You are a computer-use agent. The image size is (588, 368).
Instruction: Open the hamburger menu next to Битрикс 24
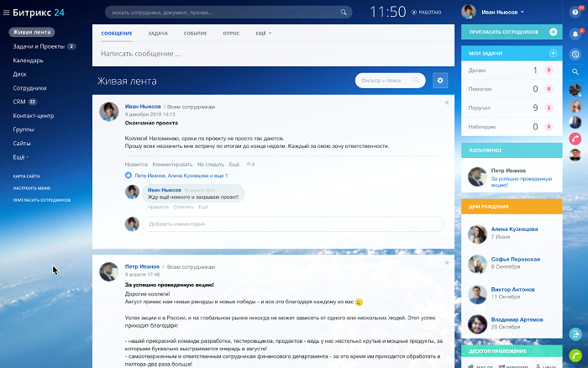[x=7, y=13]
